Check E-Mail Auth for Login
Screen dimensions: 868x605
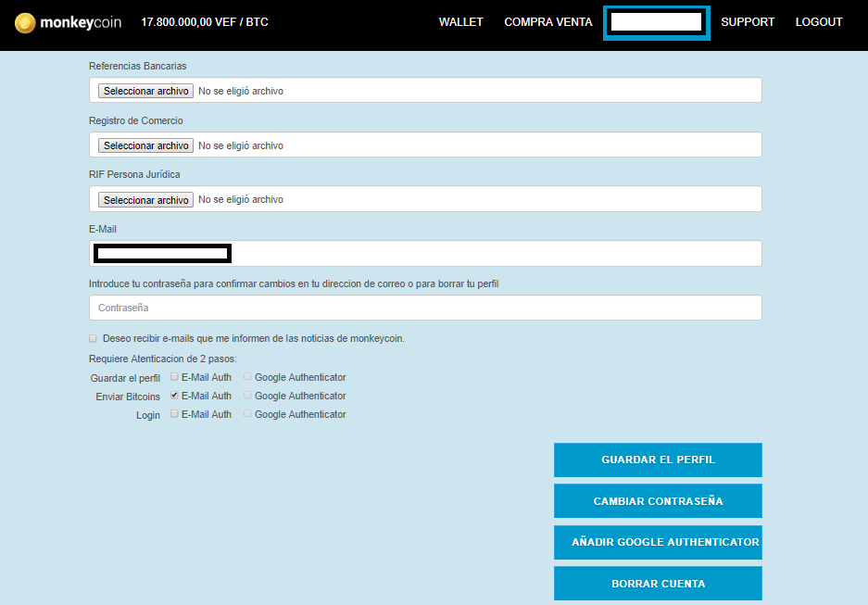pyautogui.click(x=174, y=414)
